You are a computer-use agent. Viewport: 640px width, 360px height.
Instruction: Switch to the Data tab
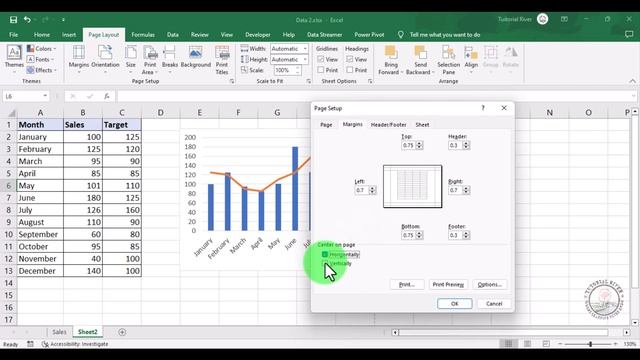[x=173, y=35]
